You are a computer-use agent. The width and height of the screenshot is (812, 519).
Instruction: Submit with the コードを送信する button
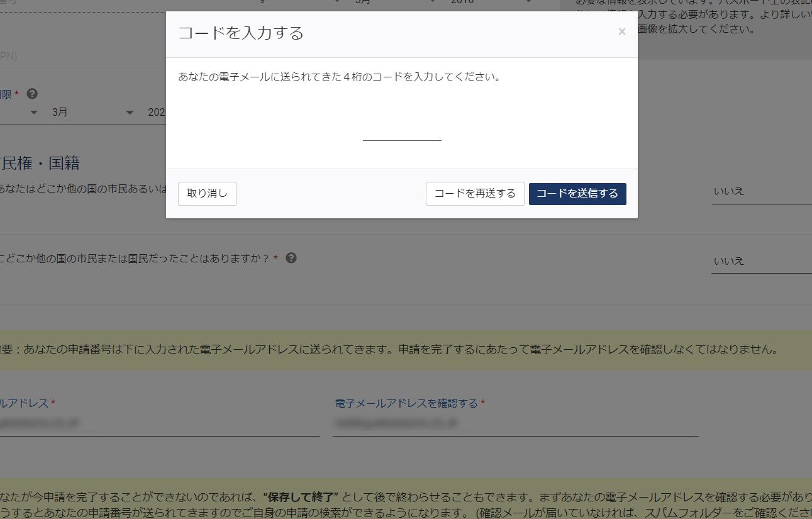tap(577, 194)
